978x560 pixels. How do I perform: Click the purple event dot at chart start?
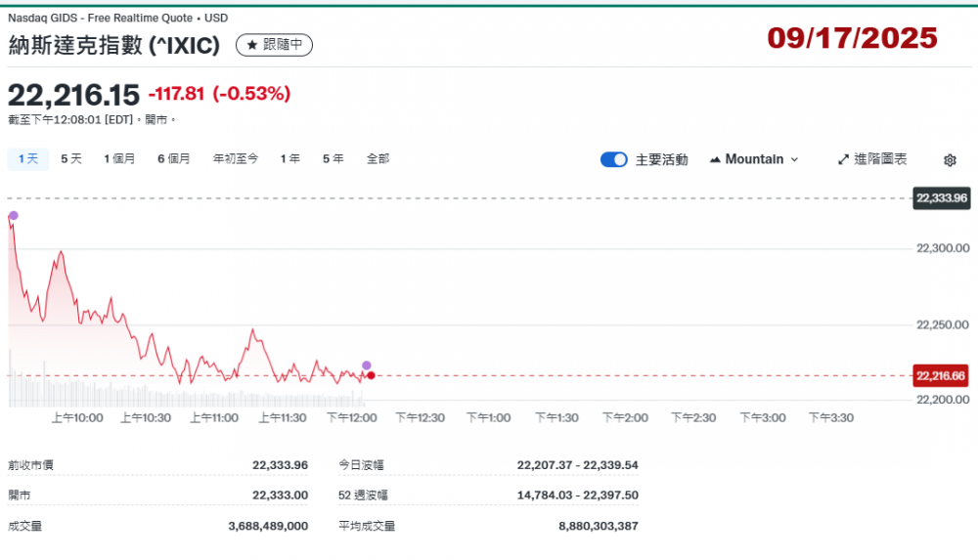click(13, 215)
